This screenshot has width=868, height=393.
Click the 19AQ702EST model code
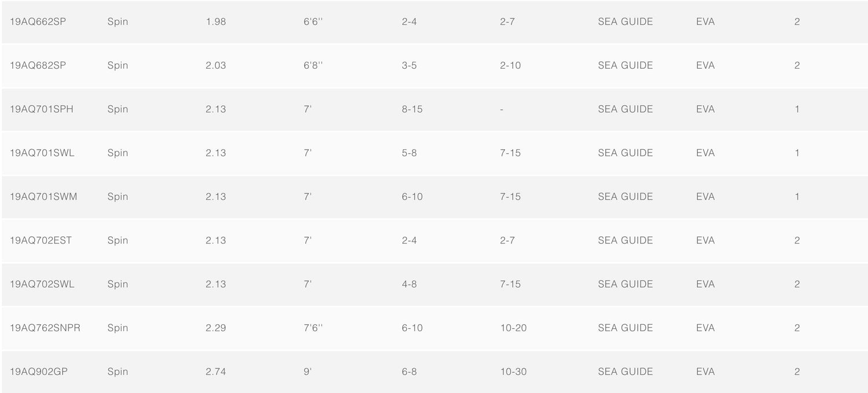[x=41, y=240]
